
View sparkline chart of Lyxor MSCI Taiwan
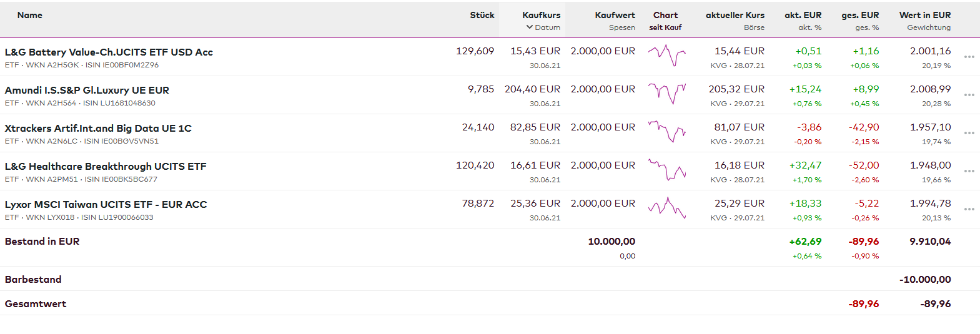coord(666,208)
